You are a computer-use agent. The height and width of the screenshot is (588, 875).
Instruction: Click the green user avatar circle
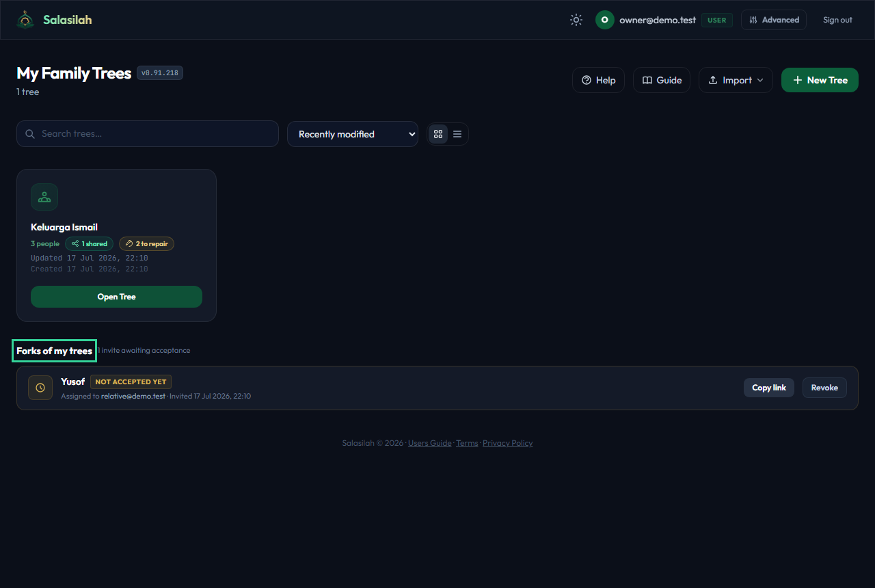[x=604, y=20]
